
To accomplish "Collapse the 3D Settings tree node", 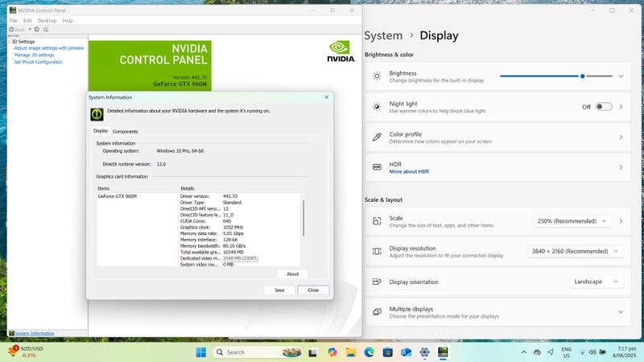I will click(10, 42).
